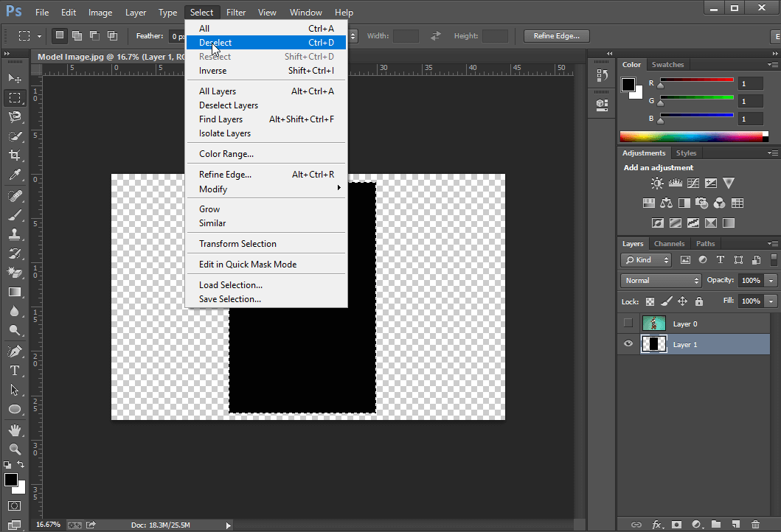Select the Lasso tool
The image size is (781, 532).
coord(14,117)
